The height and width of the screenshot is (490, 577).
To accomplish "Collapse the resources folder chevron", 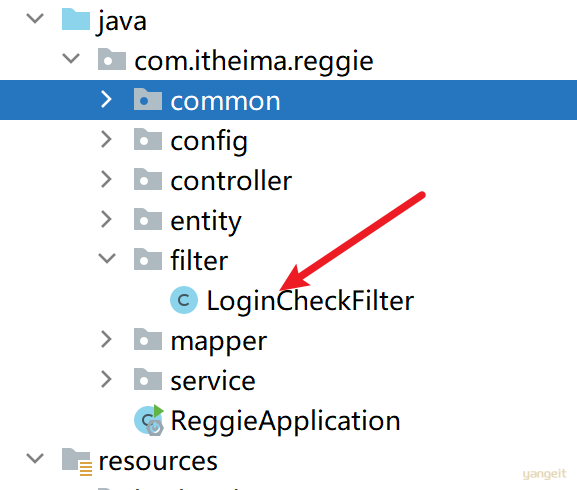I will pyautogui.click(x=35, y=458).
